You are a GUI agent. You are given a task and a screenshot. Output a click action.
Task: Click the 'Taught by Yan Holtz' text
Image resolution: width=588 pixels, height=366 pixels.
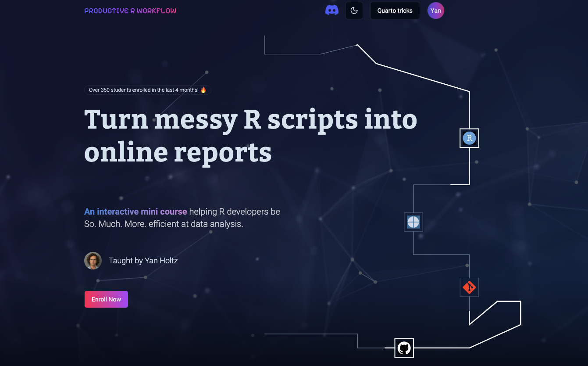143,261
